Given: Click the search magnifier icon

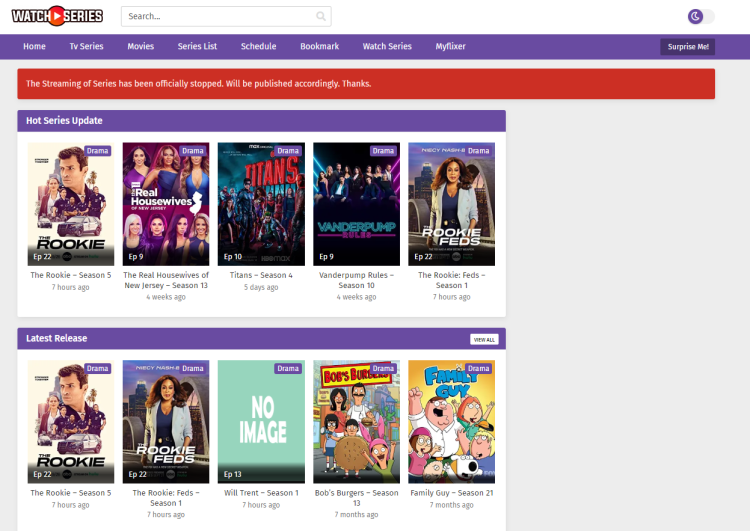Looking at the screenshot, I should pyautogui.click(x=320, y=17).
